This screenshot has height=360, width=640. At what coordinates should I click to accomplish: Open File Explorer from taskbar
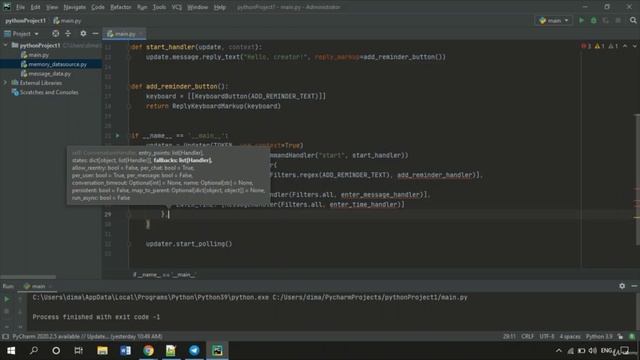tap(102, 351)
